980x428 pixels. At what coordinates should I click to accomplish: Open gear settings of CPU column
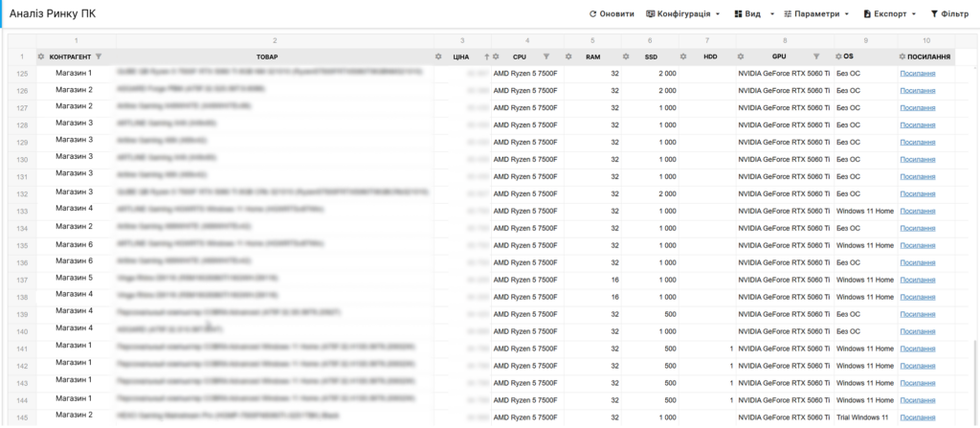[x=496, y=56]
